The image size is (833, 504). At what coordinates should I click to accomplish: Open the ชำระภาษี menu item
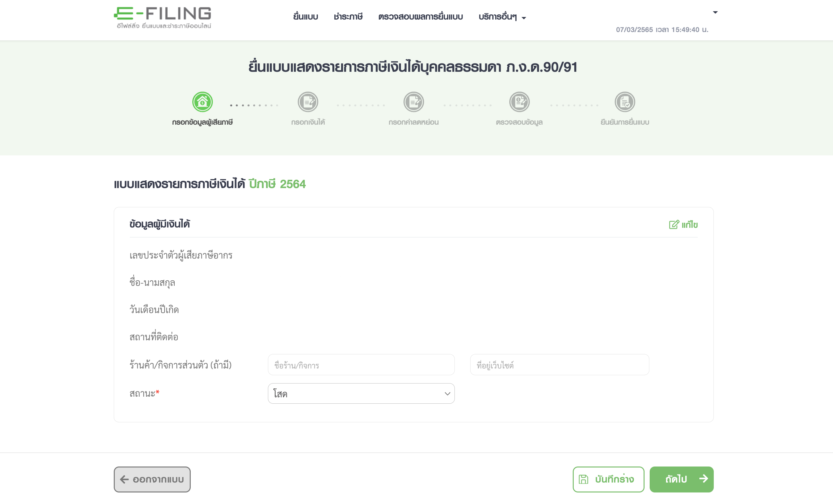348,17
